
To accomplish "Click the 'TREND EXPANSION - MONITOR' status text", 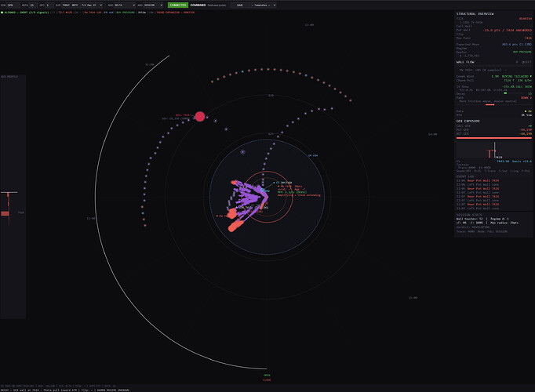I will pos(176,13).
